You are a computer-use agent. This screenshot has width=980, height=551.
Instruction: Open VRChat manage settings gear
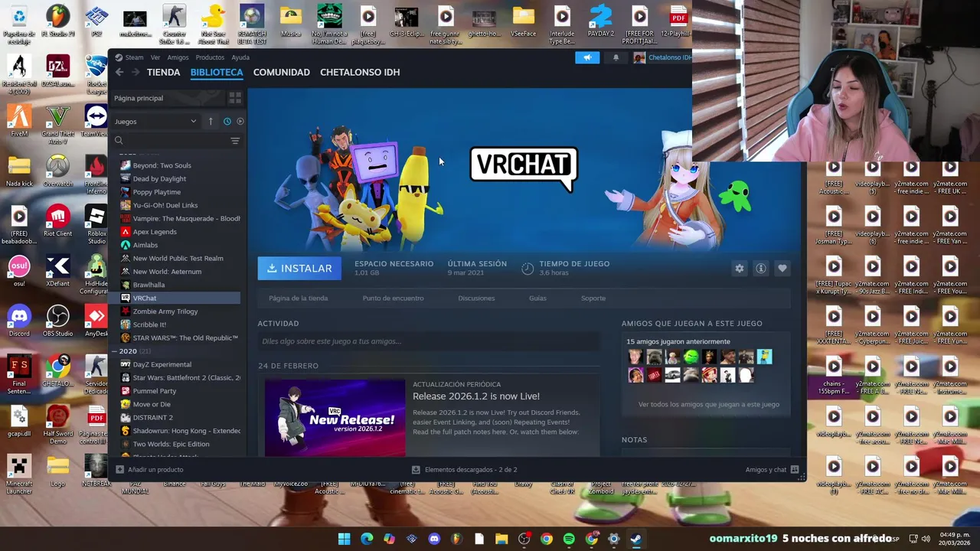click(739, 269)
